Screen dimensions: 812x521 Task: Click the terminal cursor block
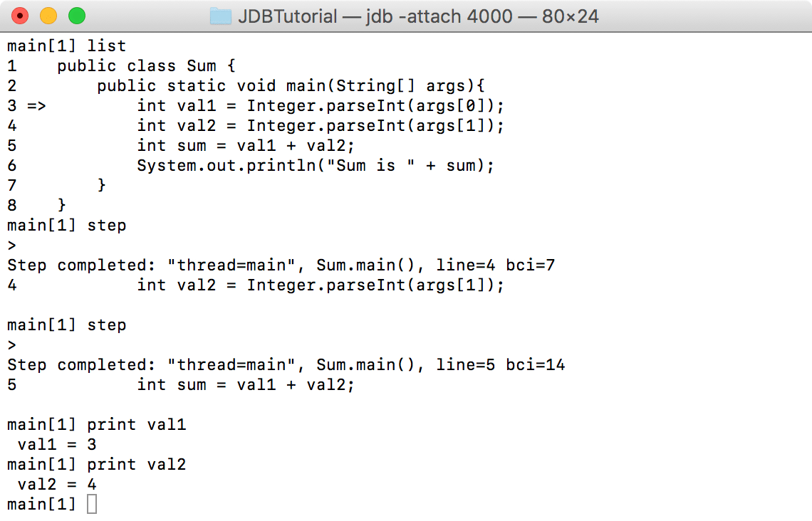91,504
